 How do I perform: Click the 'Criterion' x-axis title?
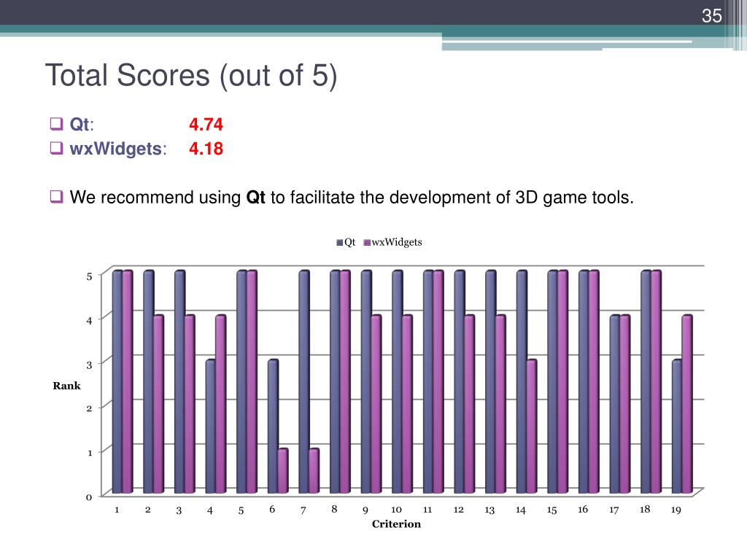(396, 524)
